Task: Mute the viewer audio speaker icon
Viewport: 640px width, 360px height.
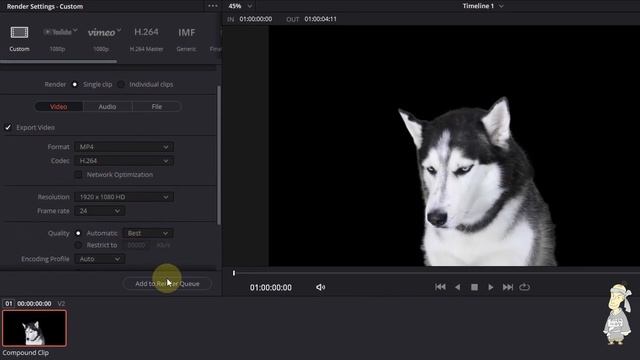Action: 320,287
